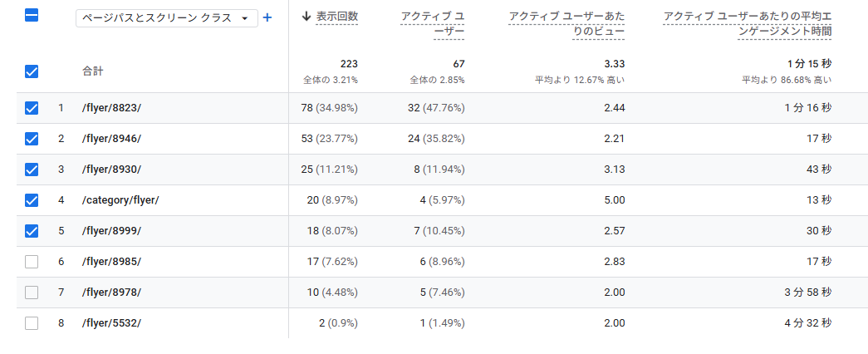Click the sort arrow beside 表示回数

click(x=306, y=16)
